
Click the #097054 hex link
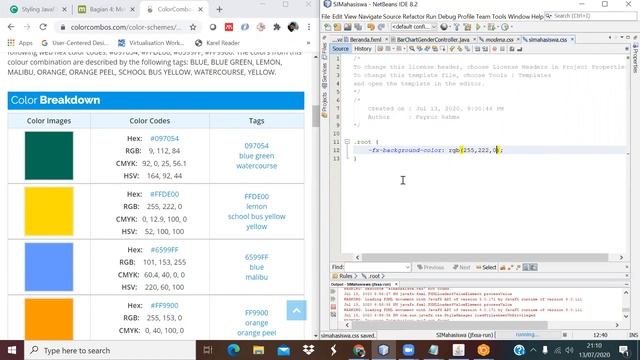click(x=164, y=139)
